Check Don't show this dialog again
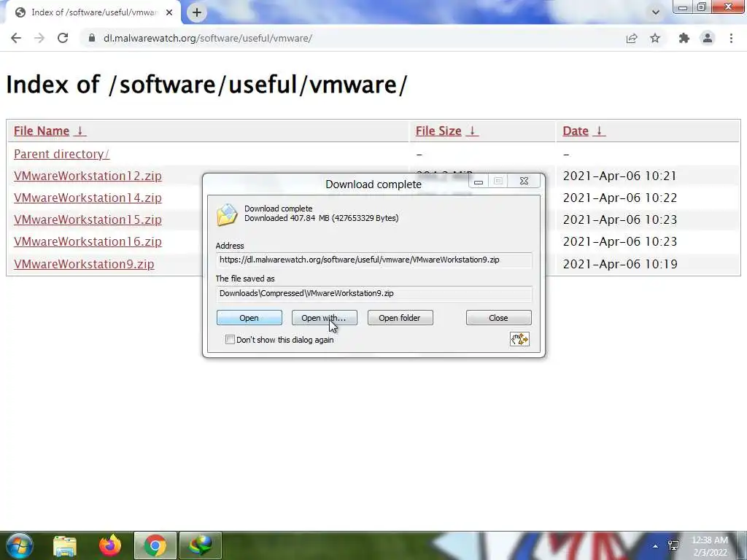This screenshot has height=560, width=747. click(x=230, y=340)
